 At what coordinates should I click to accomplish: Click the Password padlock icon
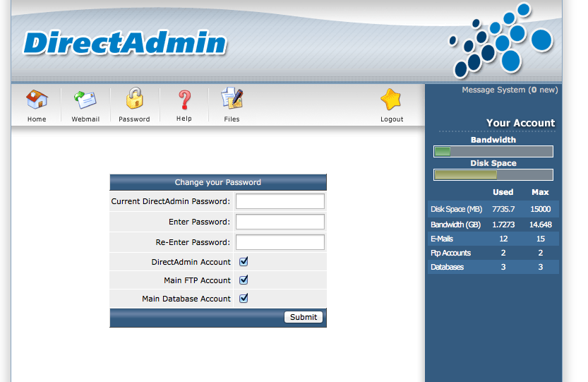coord(134,98)
